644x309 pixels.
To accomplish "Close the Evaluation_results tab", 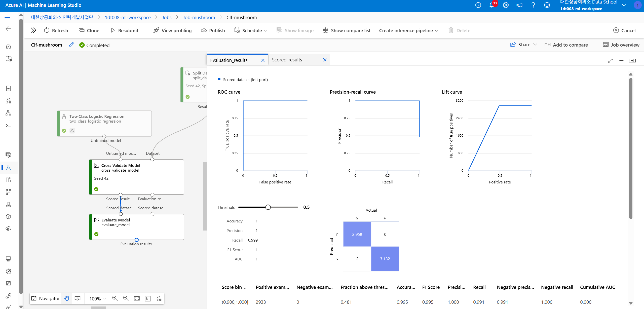I will pyautogui.click(x=263, y=60).
